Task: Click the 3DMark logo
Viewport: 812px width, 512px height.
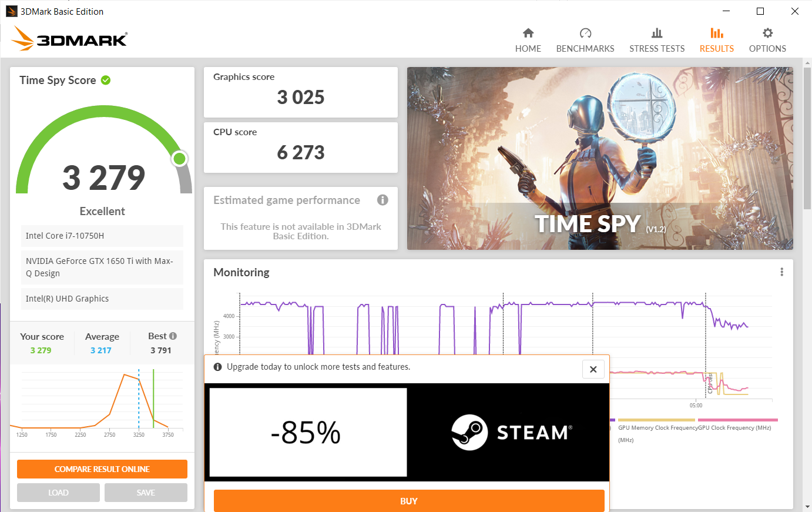Action: pyautogui.click(x=70, y=39)
